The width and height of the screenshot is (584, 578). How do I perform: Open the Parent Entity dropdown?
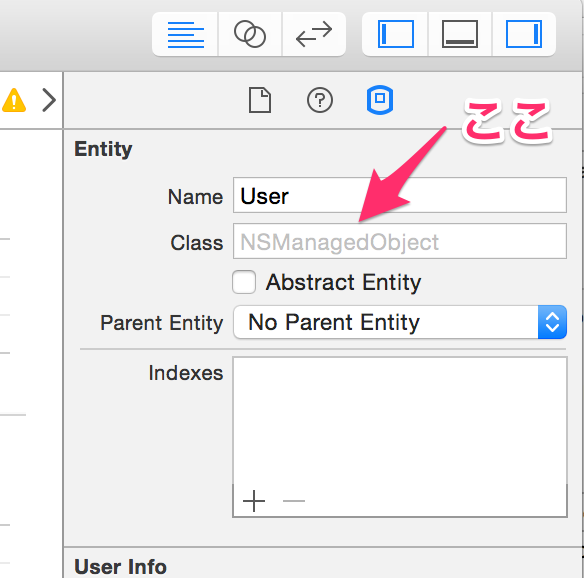click(400, 322)
